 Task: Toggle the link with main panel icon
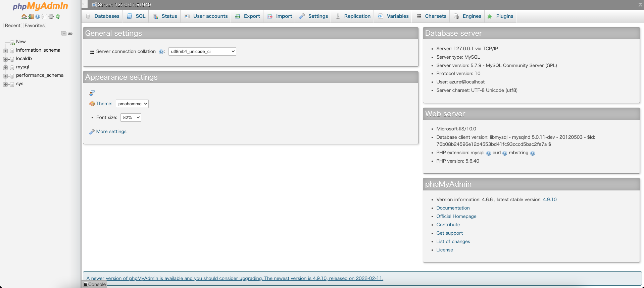coord(70,34)
